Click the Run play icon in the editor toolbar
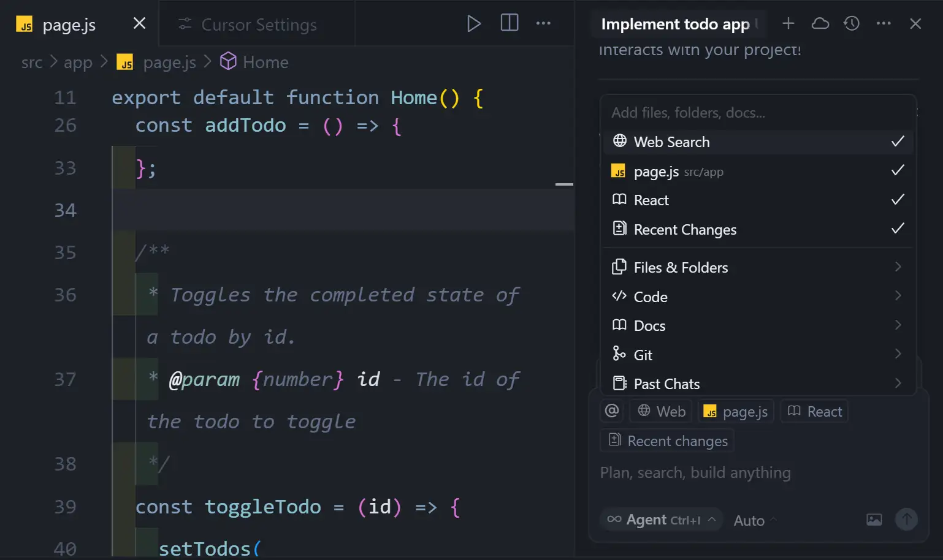943x560 pixels. [x=473, y=23]
